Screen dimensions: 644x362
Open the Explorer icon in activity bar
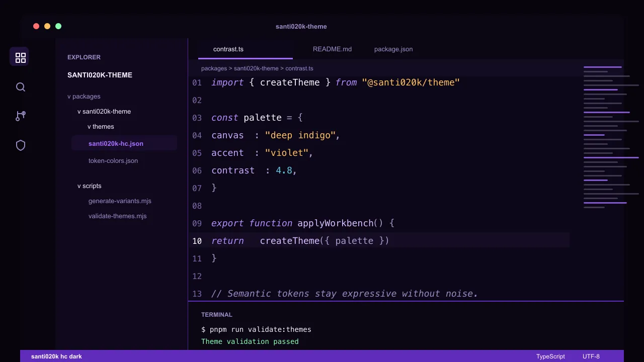20,57
